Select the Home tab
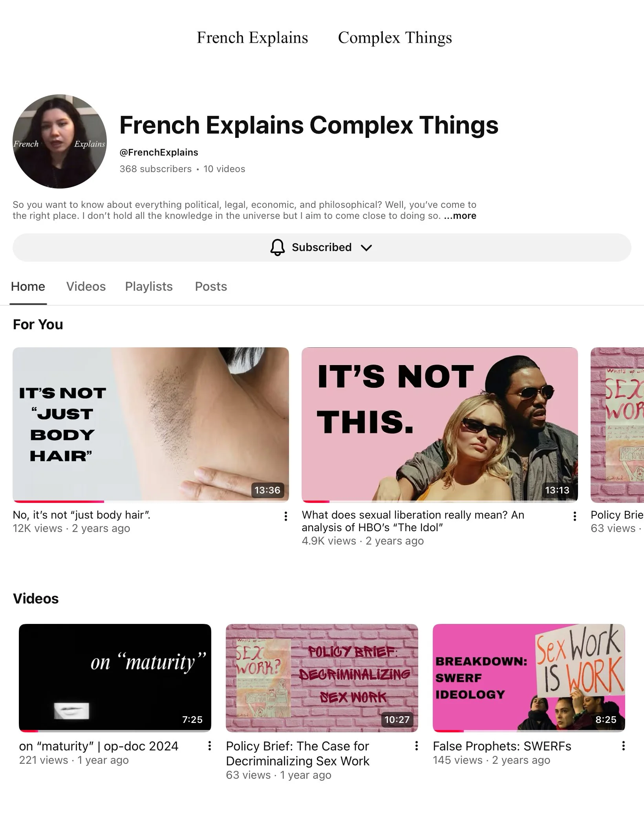This screenshot has height=818, width=644. (x=28, y=286)
